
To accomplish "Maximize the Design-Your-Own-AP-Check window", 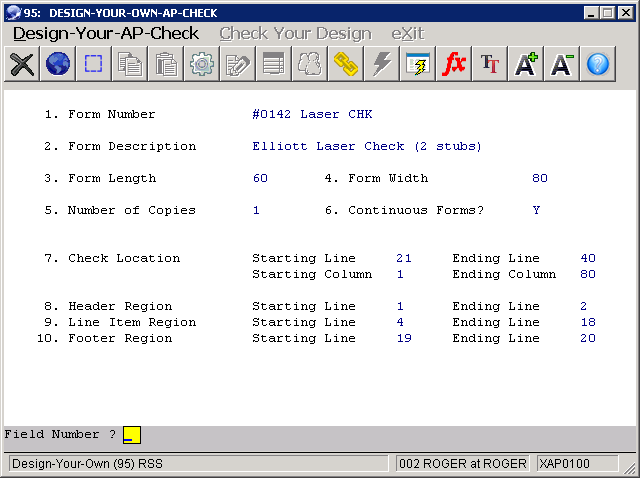I will 608,13.
